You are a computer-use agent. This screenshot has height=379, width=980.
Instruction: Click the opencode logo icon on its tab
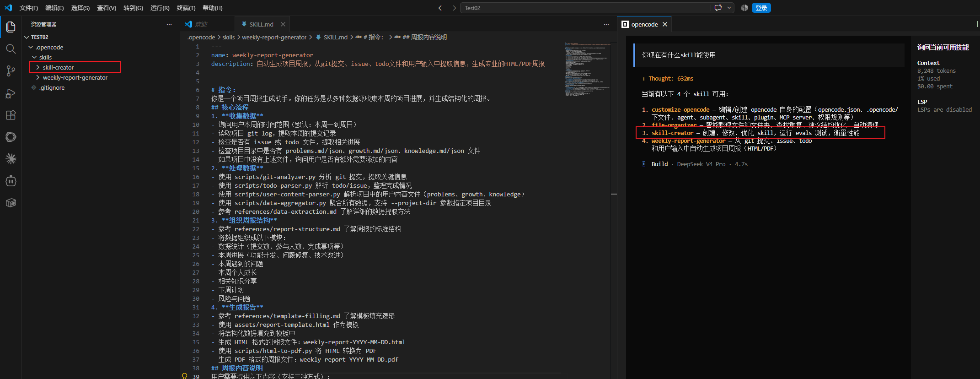point(625,24)
